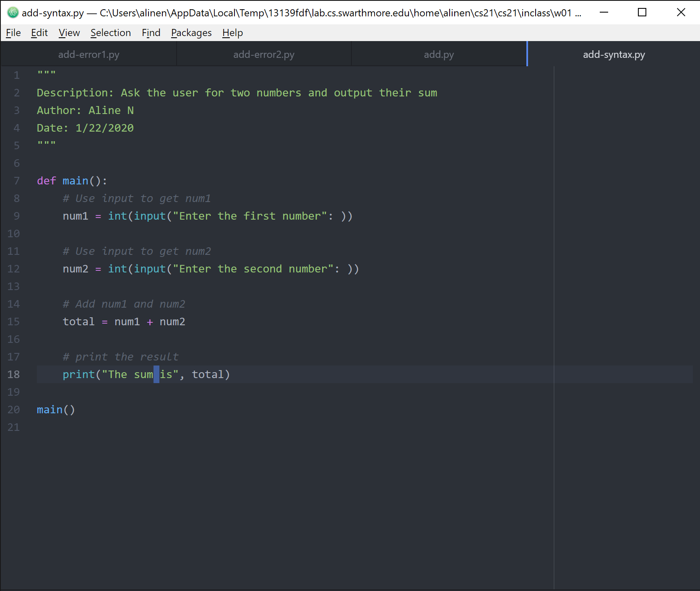The image size is (700, 591).
Task: Click the comment '# Use input to get num2'
Action: pyautogui.click(x=137, y=251)
